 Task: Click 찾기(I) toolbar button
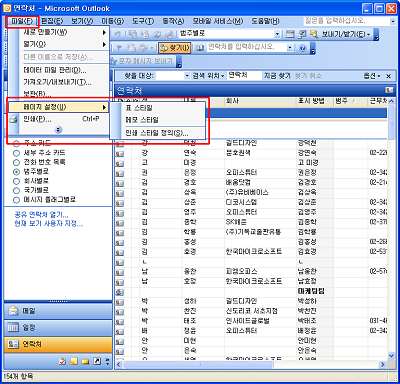click(x=175, y=48)
